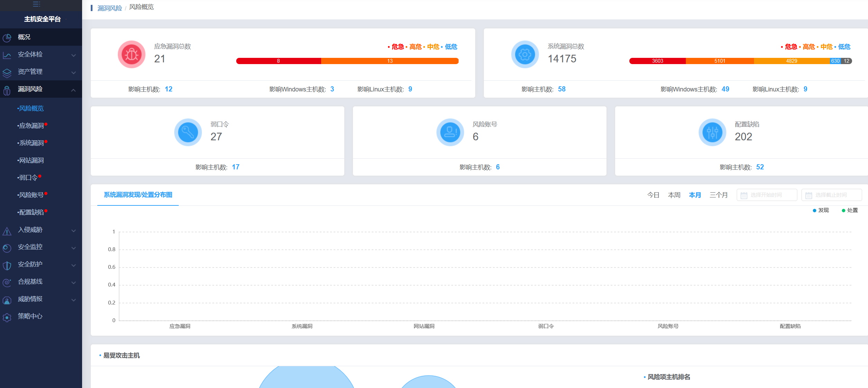This screenshot has width=868, height=388.
Task: Click the 威胁情报 person icon
Action: click(7, 300)
